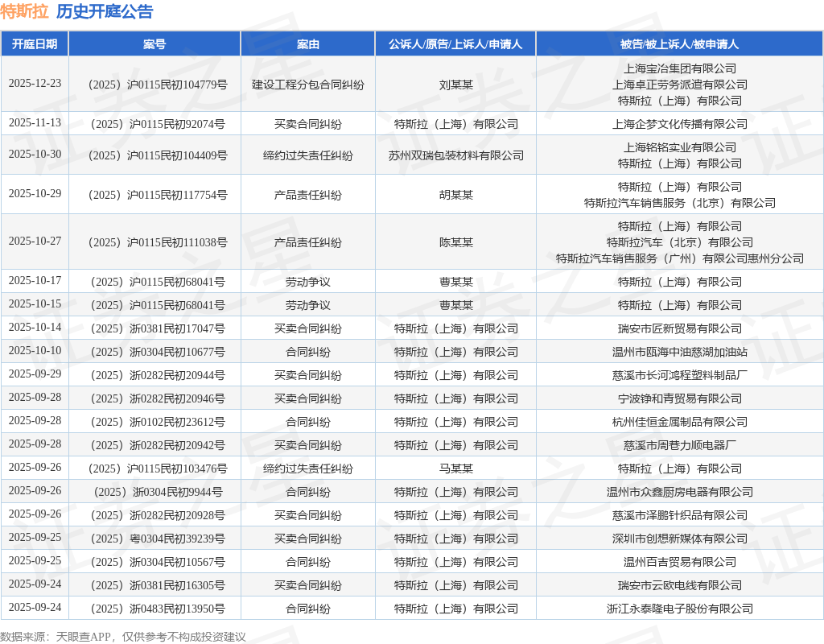
Task: Click defendant 瑞安市云欧电线有限公司
Action: click(x=679, y=585)
